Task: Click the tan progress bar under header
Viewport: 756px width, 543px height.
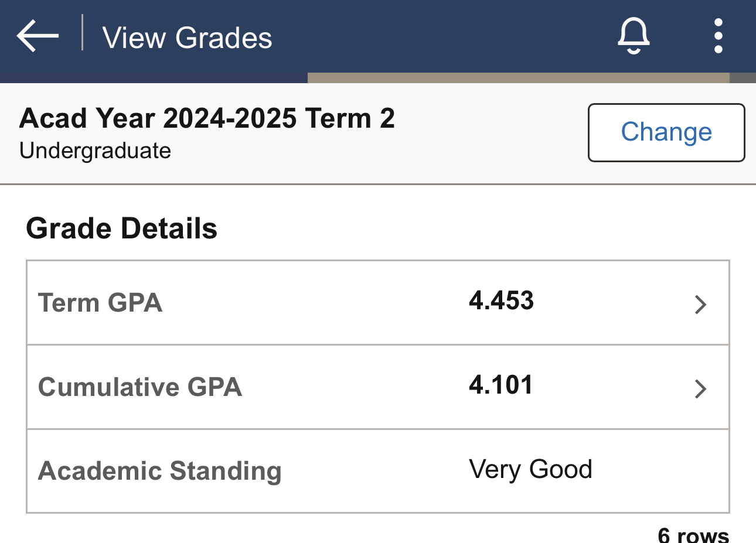Action: [518, 78]
